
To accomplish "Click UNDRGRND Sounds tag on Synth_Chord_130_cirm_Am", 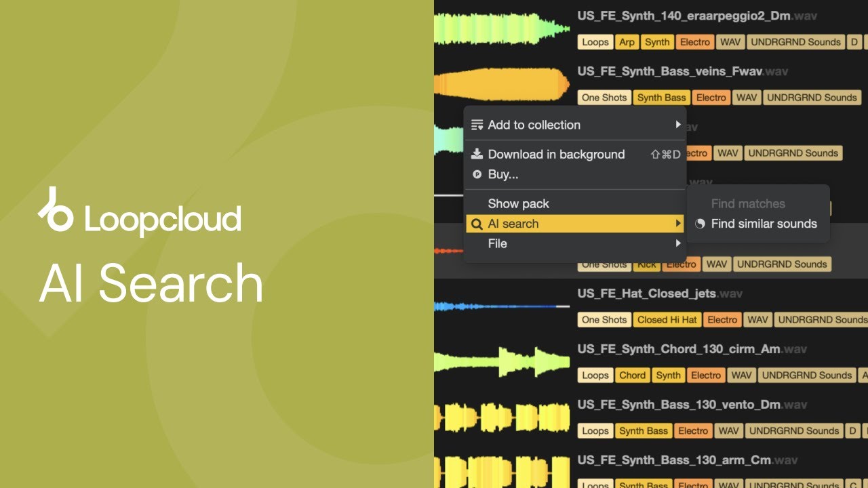I will [807, 375].
